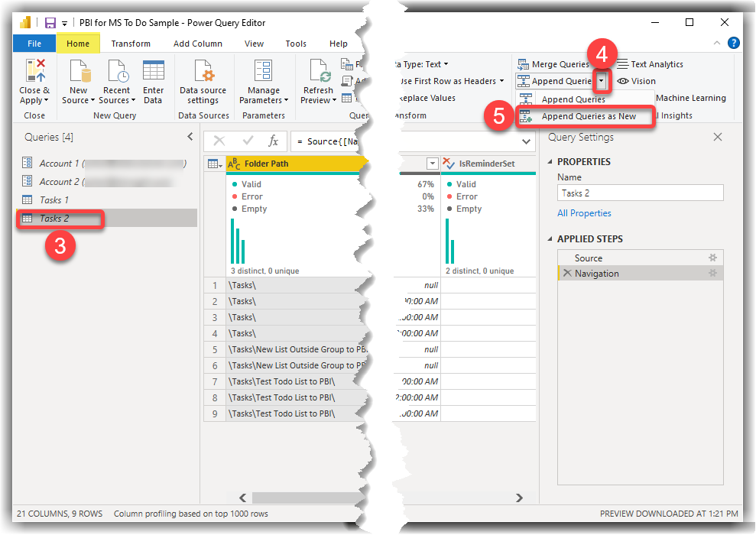Click the help question mark icon
The height and width of the screenshot is (535, 756).
point(733,43)
